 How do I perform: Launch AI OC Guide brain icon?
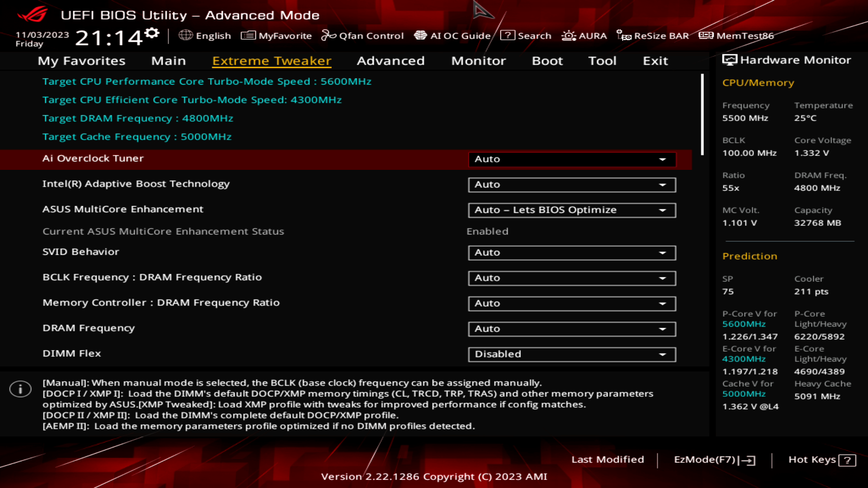coord(420,35)
